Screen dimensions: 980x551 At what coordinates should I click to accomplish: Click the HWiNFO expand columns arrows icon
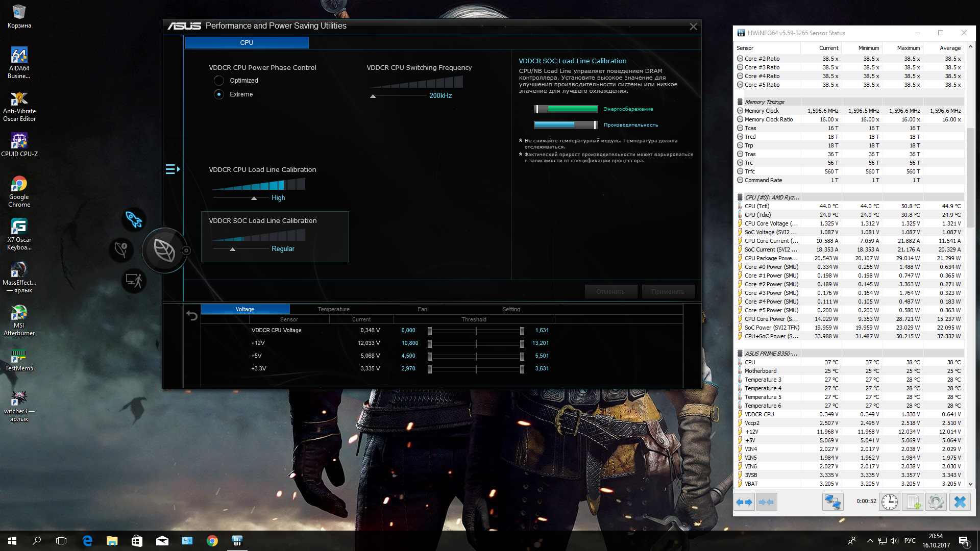tap(744, 502)
